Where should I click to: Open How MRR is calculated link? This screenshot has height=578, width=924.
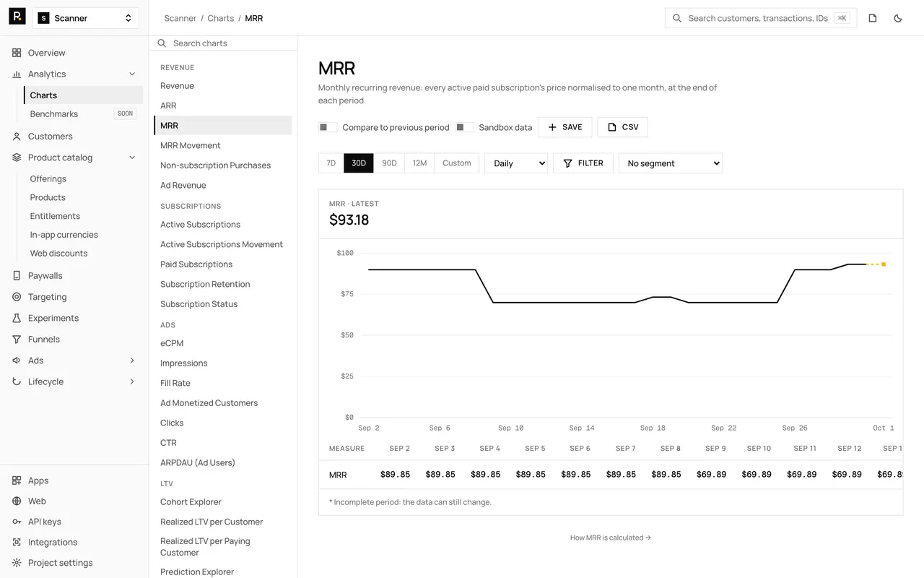[x=611, y=538]
